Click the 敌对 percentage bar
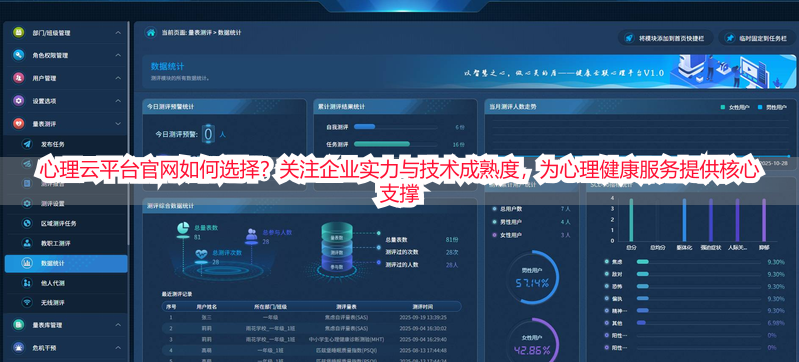The width and height of the screenshot is (799, 362). click(x=698, y=274)
